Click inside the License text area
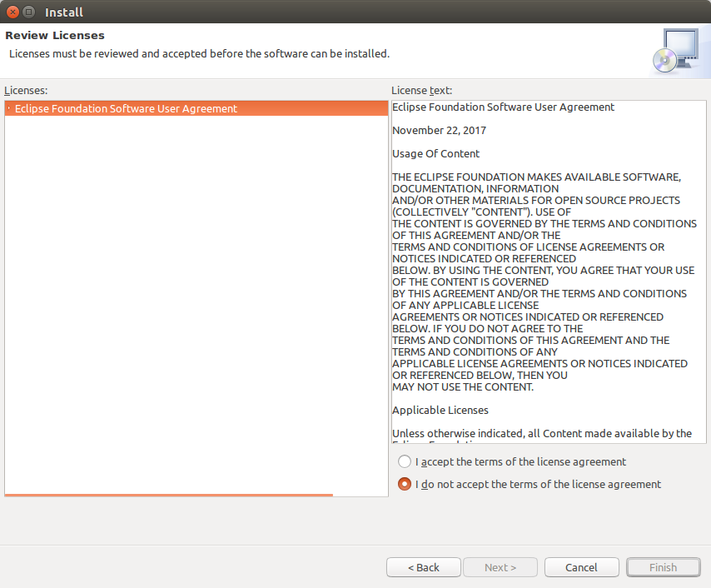Viewport: 711px width, 588px height. 549,272
